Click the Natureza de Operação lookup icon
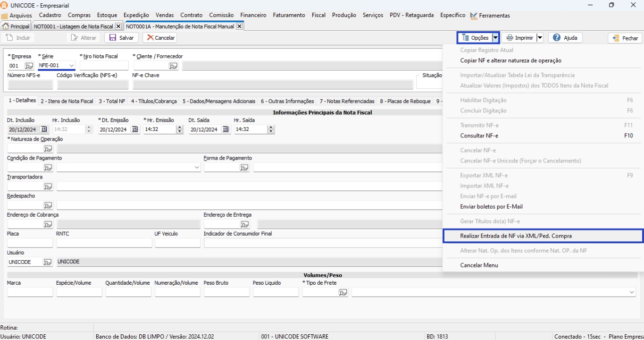This screenshot has width=644, height=340. click(x=48, y=149)
